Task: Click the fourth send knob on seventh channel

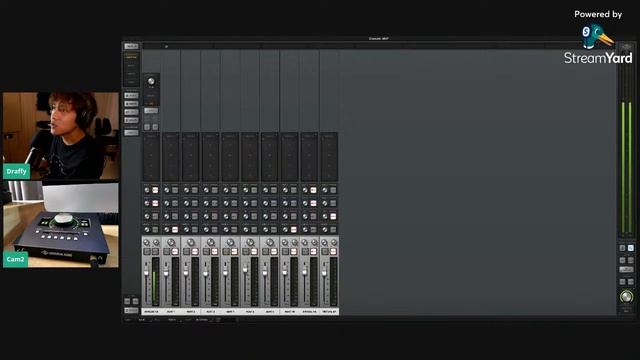Action: [266, 230]
